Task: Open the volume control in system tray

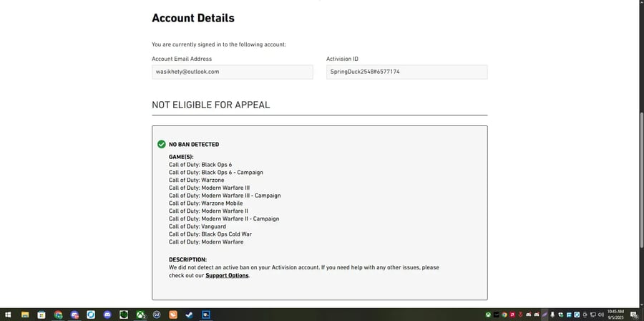Action: click(600, 315)
